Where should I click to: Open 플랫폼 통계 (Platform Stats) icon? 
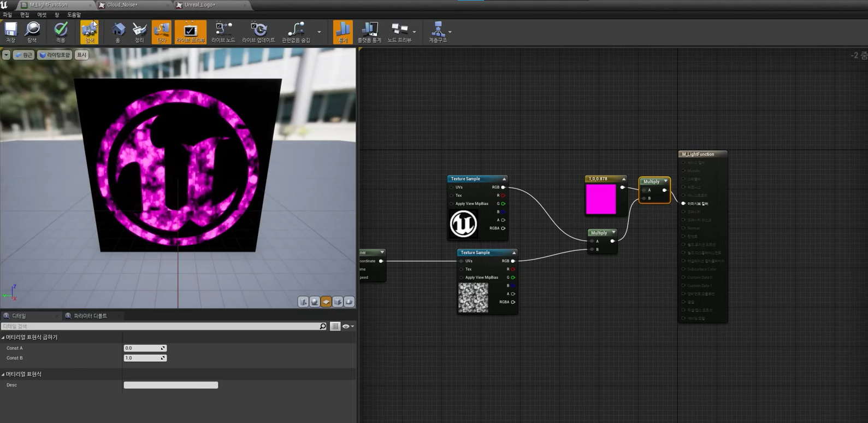click(369, 32)
